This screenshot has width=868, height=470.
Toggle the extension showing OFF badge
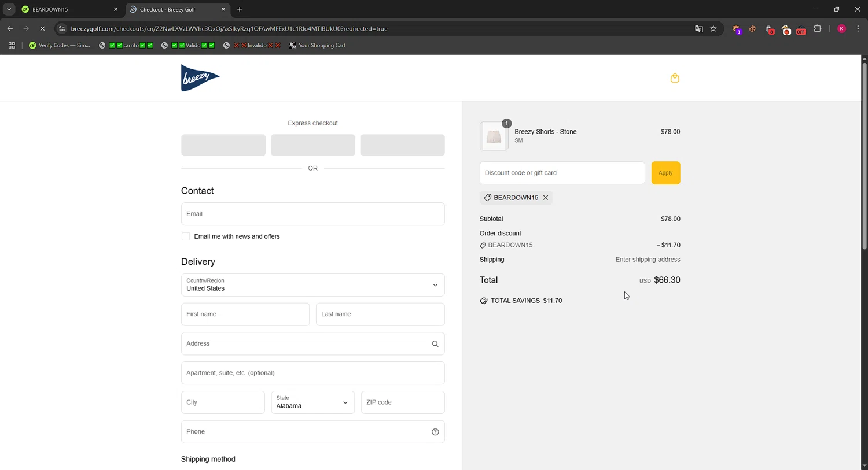[x=801, y=29]
